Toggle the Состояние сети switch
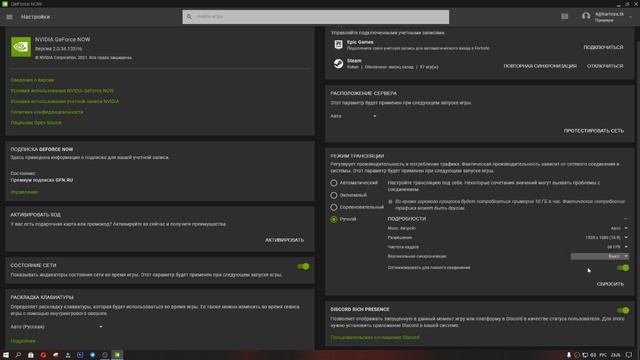 point(303,267)
